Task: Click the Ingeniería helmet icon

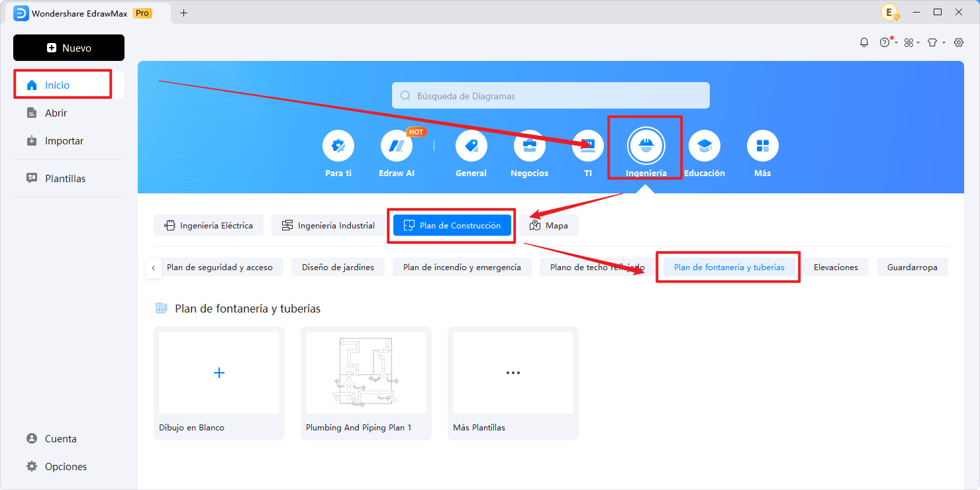Action: pyautogui.click(x=646, y=146)
